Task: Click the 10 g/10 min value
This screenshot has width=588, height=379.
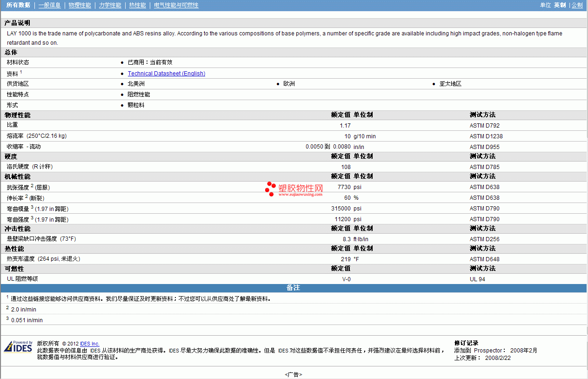Action: [x=360, y=136]
